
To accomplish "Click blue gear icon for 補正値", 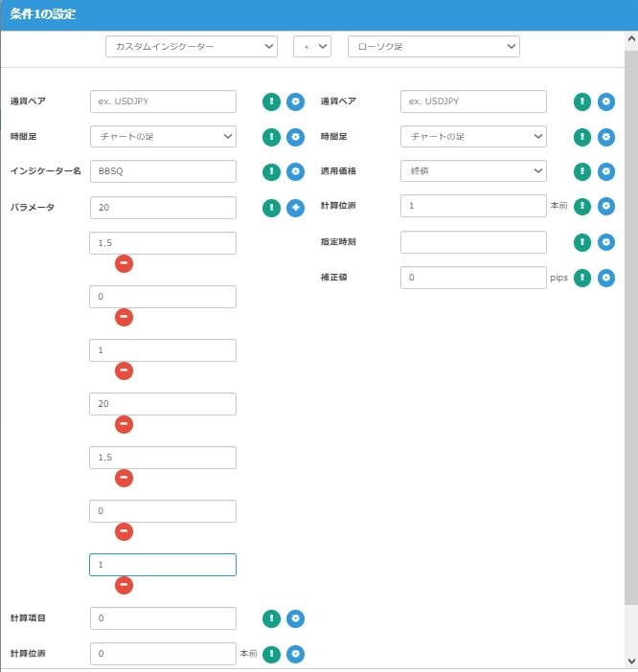I will [606, 278].
